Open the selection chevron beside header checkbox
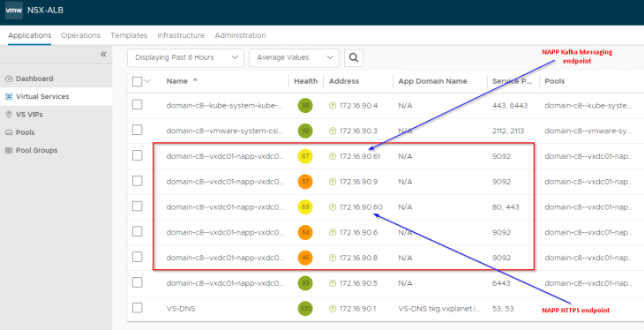 coord(148,81)
